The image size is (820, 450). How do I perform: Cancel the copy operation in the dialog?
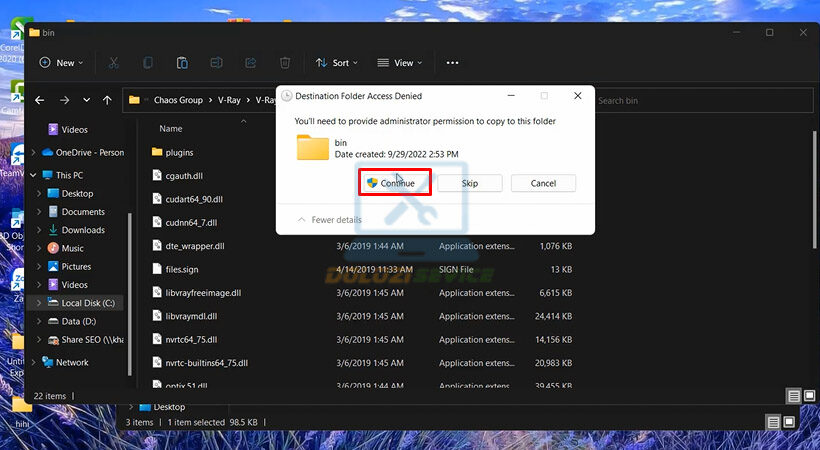click(543, 183)
